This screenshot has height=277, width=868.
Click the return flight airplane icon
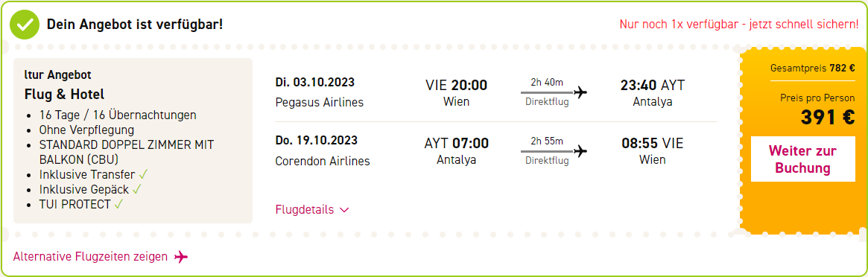coord(580,151)
